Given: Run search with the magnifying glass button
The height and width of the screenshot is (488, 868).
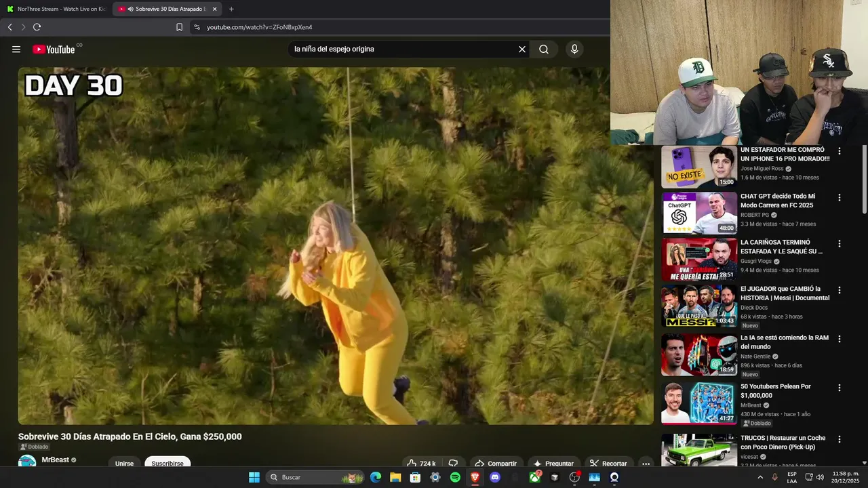Looking at the screenshot, I should tap(544, 49).
